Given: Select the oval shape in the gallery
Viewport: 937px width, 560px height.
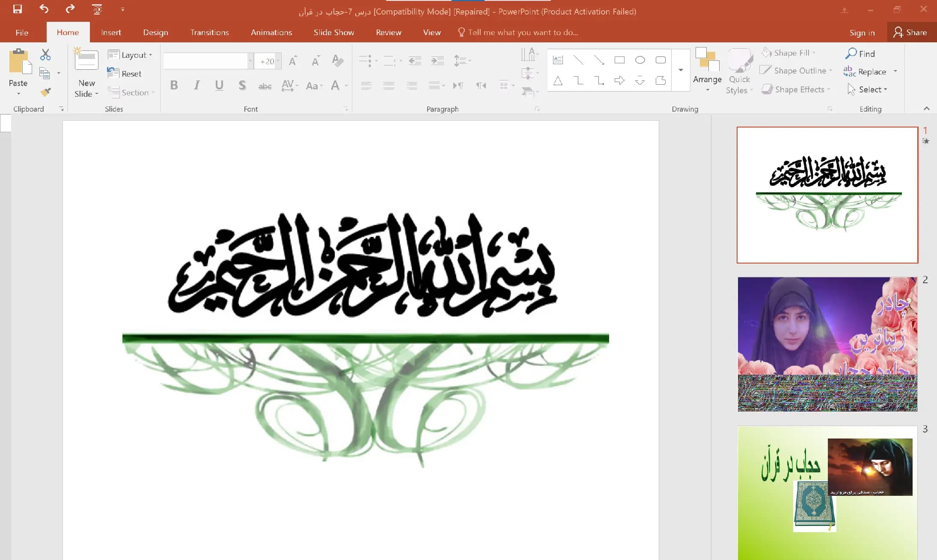Looking at the screenshot, I should 640,60.
